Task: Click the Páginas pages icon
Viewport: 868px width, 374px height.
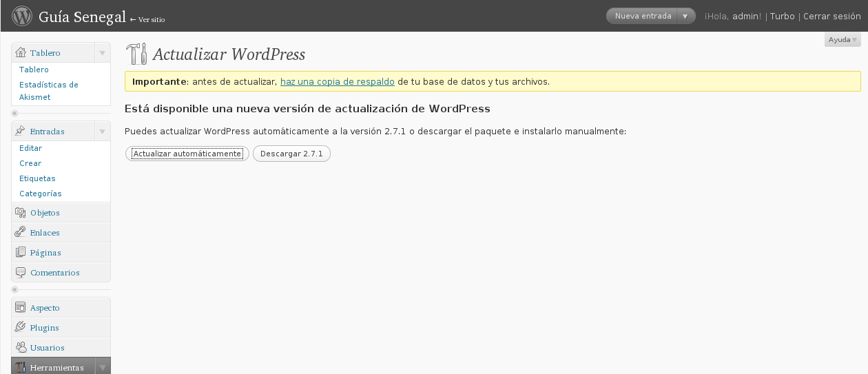Action: (21, 253)
